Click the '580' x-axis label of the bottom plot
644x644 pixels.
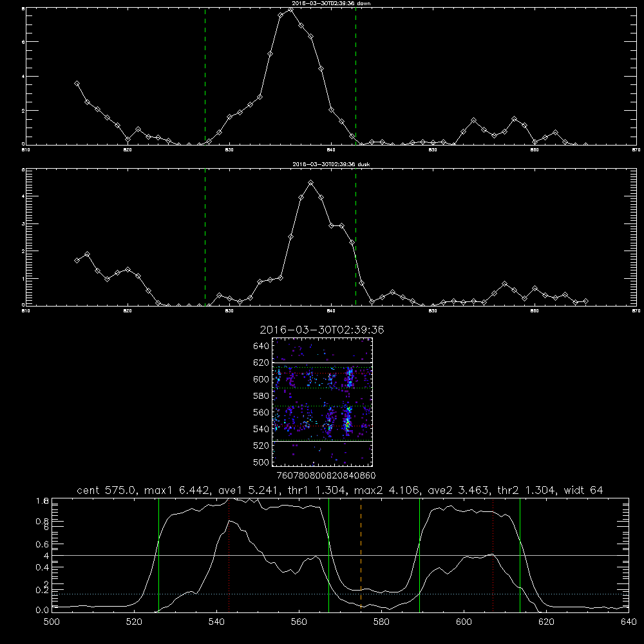(381, 622)
